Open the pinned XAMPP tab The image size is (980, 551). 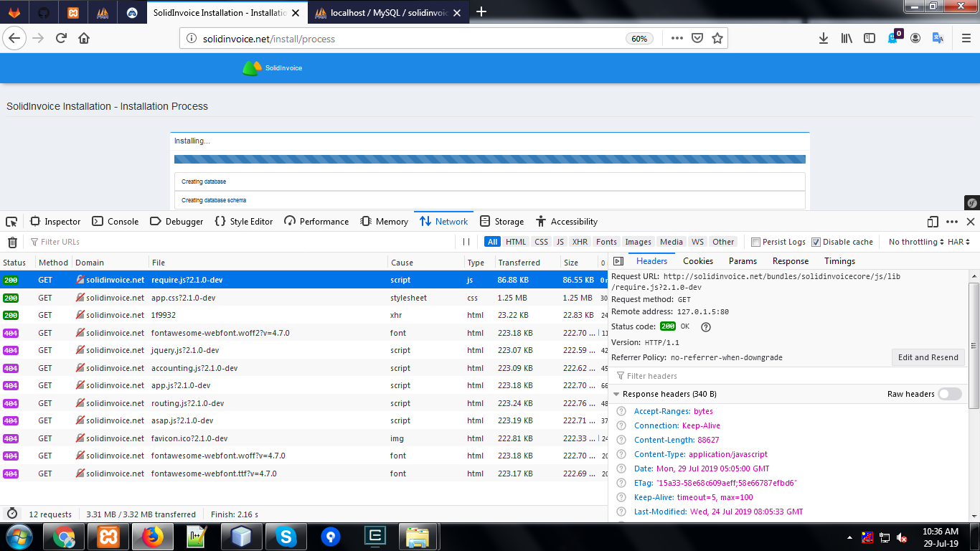pyautogui.click(x=73, y=12)
